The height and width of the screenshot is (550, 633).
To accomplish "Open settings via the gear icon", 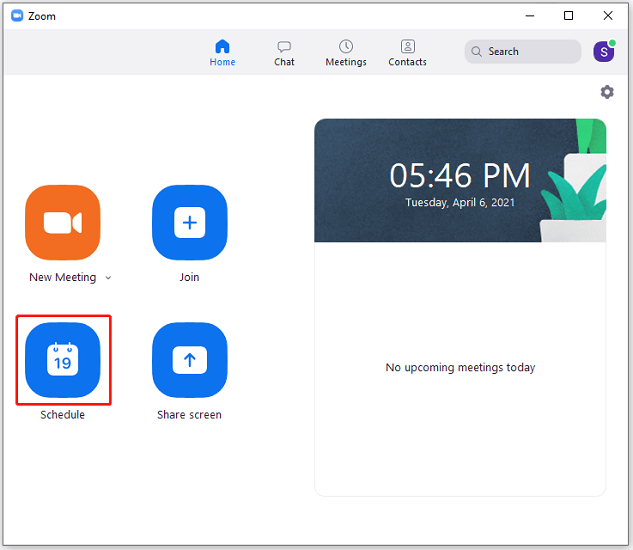I will [607, 92].
